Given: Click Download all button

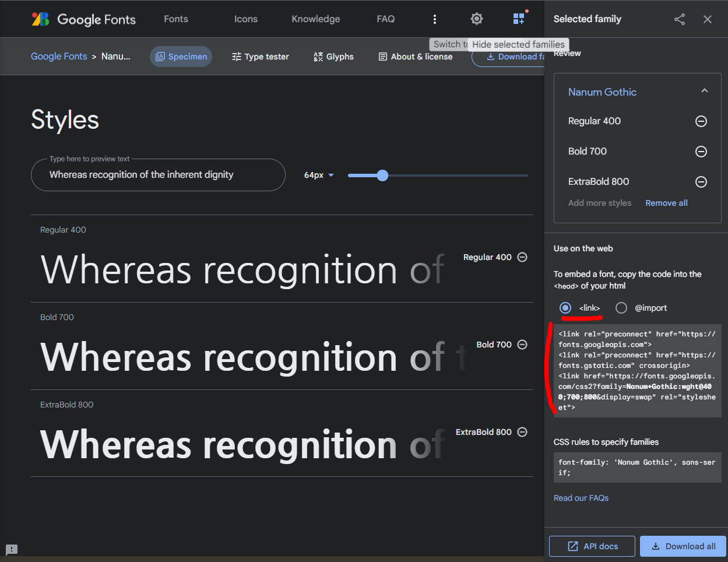Looking at the screenshot, I should pyautogui.click(x=683, y=546).
